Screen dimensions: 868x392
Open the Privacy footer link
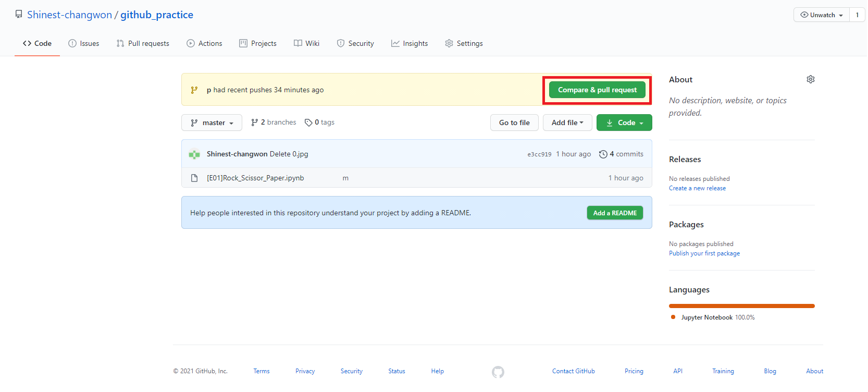[x=305, y=371]
